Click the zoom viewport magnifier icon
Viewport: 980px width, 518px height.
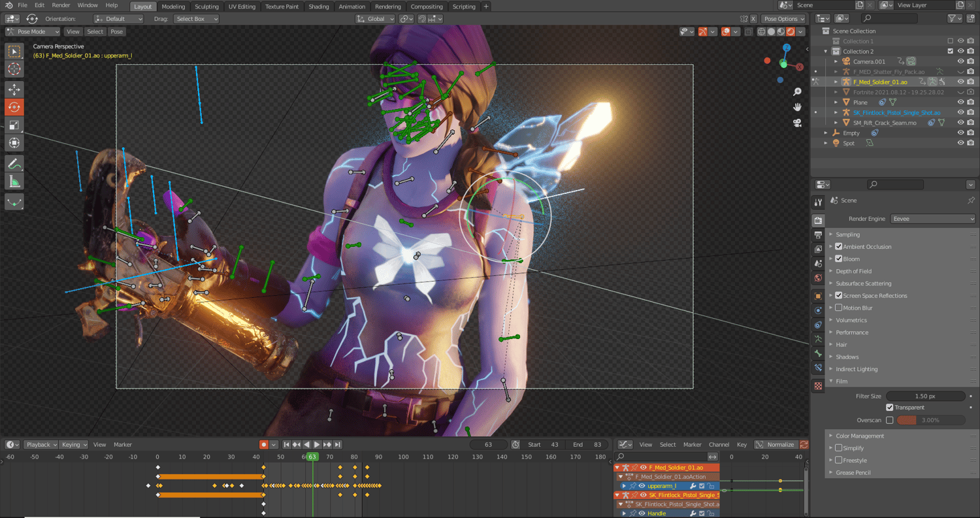797,92
